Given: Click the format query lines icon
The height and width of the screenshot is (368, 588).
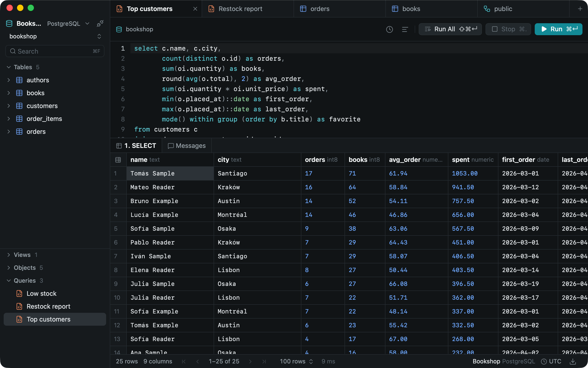Looking at the screenshot, I should pyautogui.click(x=405, y=29).
